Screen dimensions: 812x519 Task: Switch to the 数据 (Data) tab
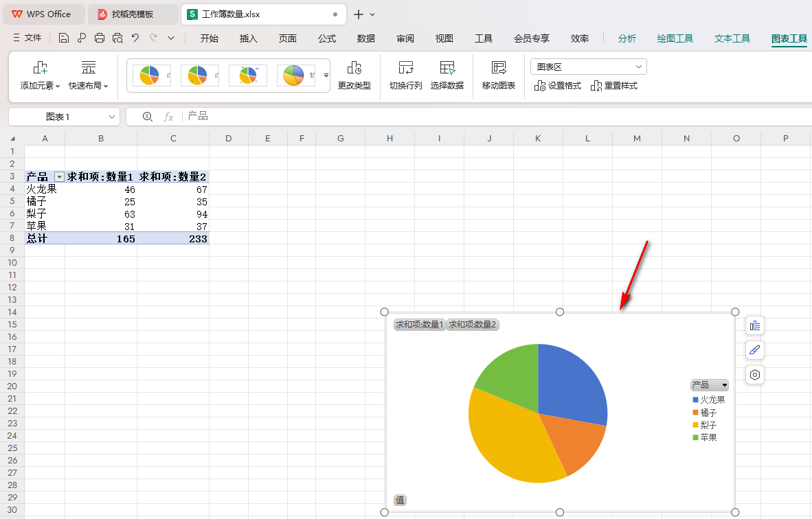365,38
